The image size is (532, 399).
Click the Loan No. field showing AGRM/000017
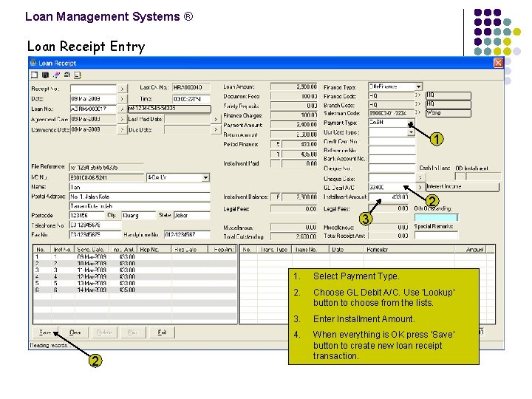click(93, 109)
